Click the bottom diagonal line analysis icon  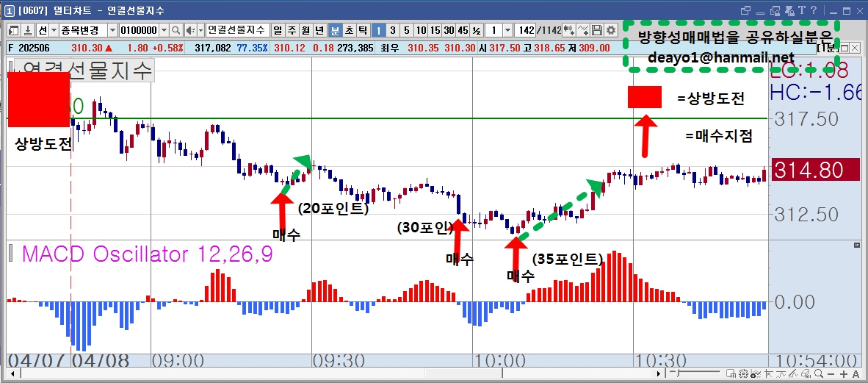(793, 373)
